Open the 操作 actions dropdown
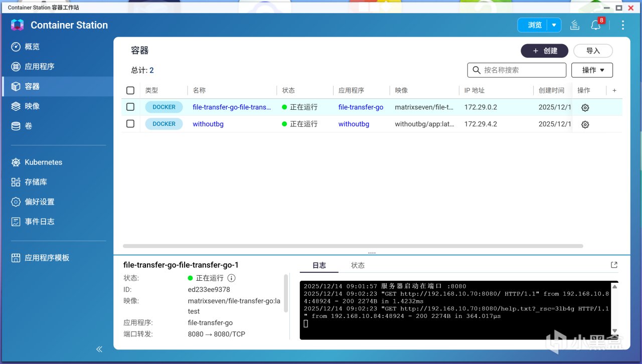 [x=592, y=70]
